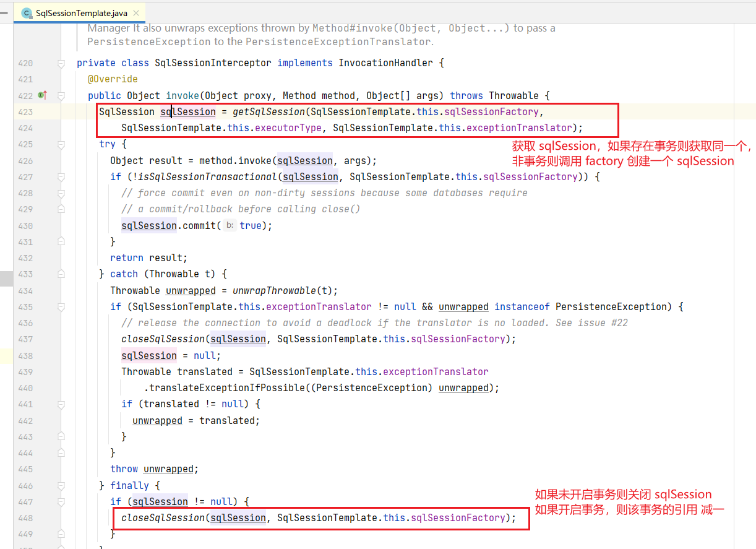Fold the comment block starting line 428

(x=61, y=193)
